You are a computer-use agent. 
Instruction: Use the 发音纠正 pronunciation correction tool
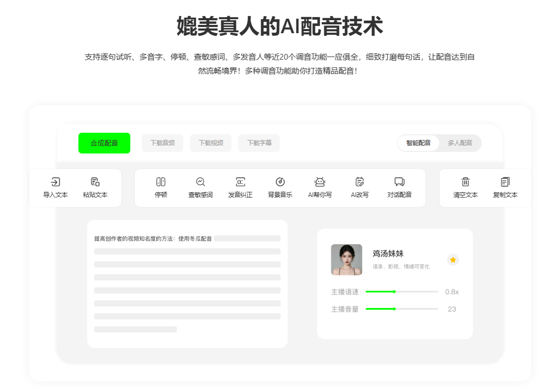click(240, 188)
